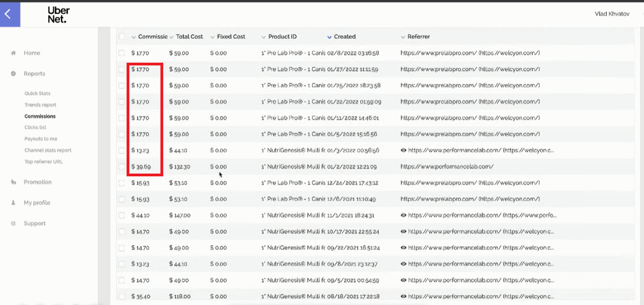Open My profile in sidebar
This screenshot has height=305, width=644.
click(37, 203)
